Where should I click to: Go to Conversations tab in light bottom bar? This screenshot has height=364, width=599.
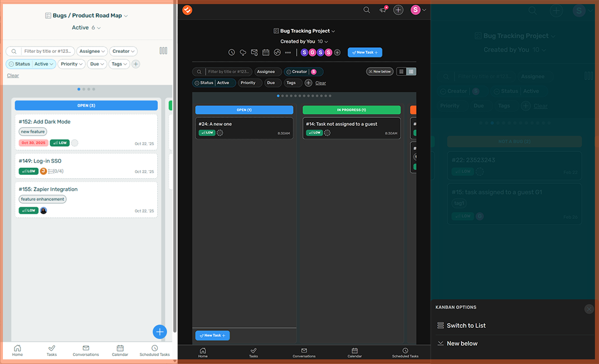(x=86, y=351)
